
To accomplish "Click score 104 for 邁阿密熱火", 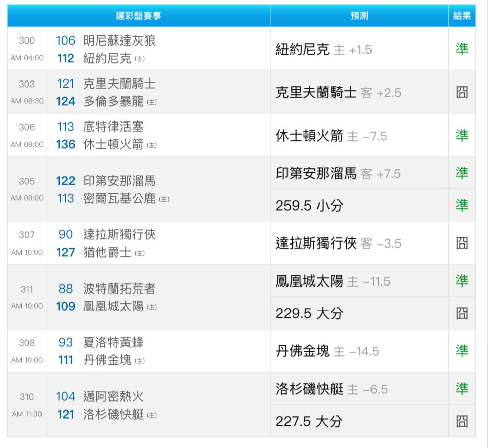I will click(x=65, y=397).
